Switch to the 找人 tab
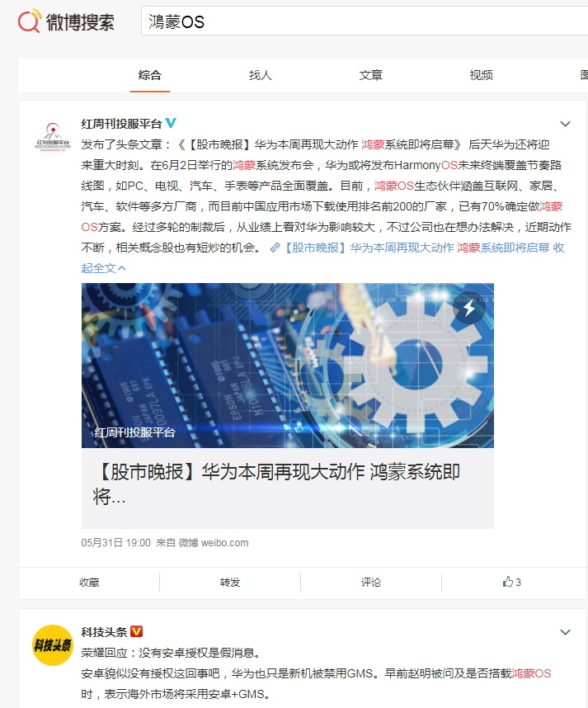Image resolution: width=588 pixels, height=708 pixels. pos(261,75)
